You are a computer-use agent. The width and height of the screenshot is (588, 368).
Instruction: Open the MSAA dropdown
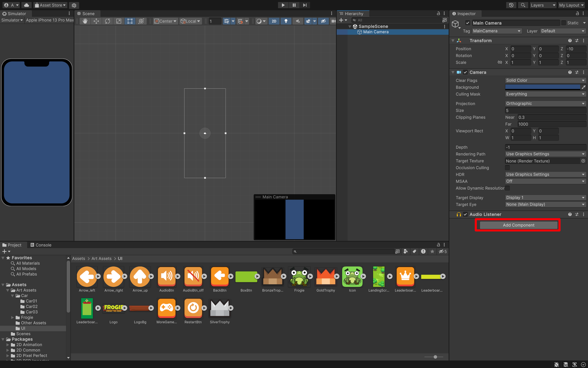pos(545,181)
